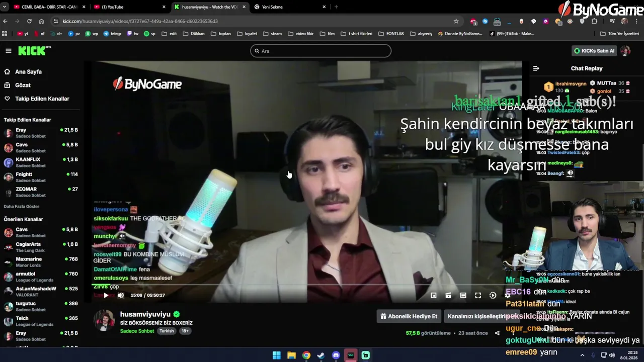Open the Chrome three-dot menu

pos(637,21)
